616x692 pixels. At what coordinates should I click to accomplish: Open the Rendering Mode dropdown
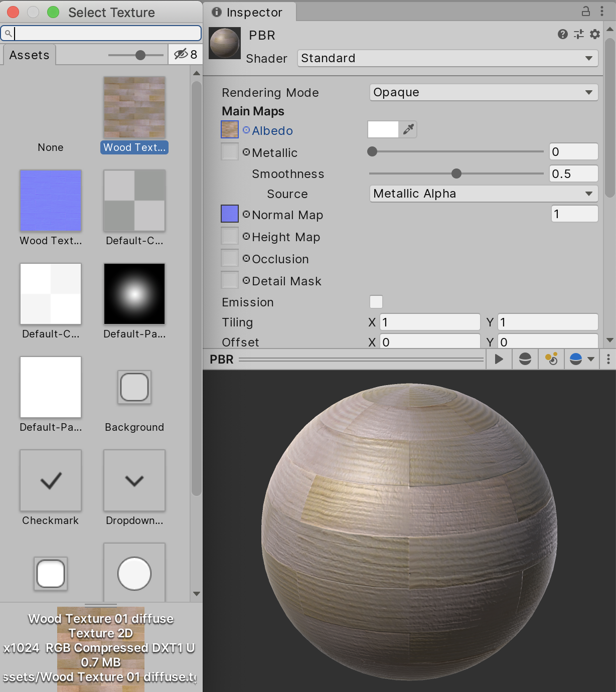click(483, 92)
